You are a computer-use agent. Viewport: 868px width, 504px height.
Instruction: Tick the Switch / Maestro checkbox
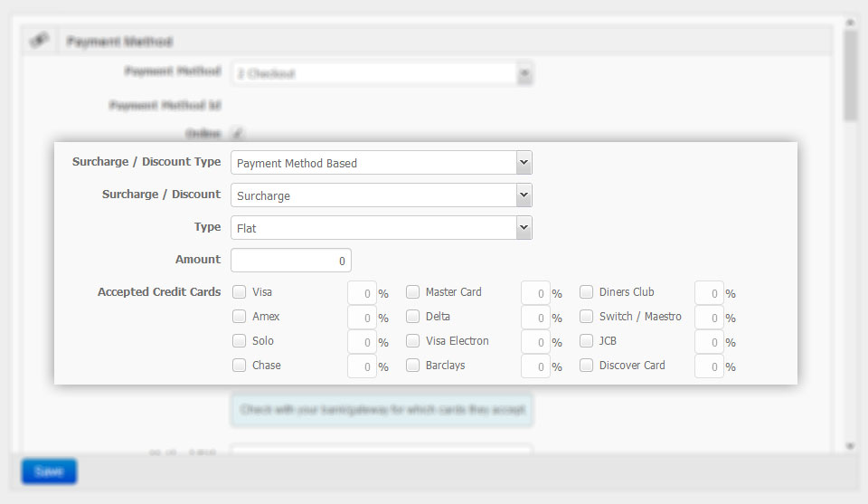click(586, 317)
